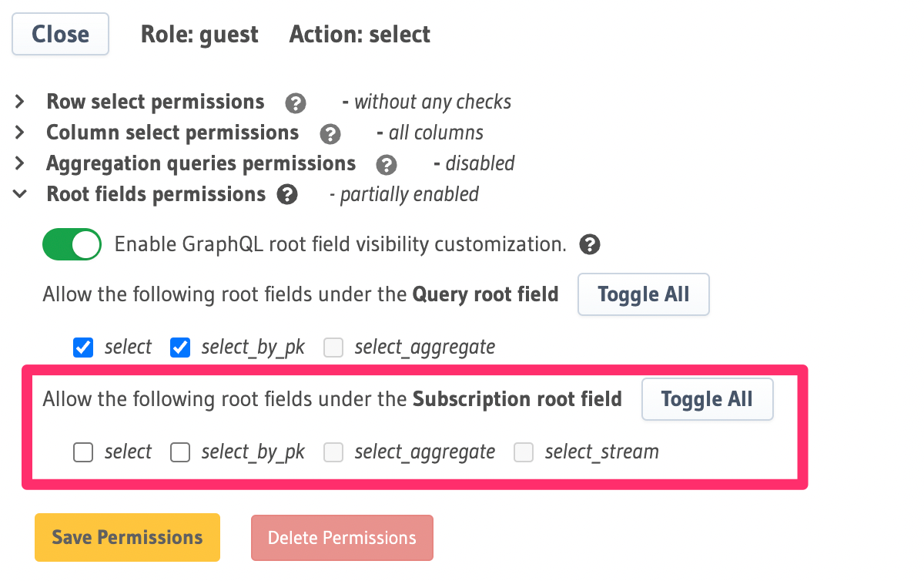This screenshot has height=581, width=924.
Task: Click Toggle All for Query root fields
Action: pyautogui.click(x=643, y=294)
